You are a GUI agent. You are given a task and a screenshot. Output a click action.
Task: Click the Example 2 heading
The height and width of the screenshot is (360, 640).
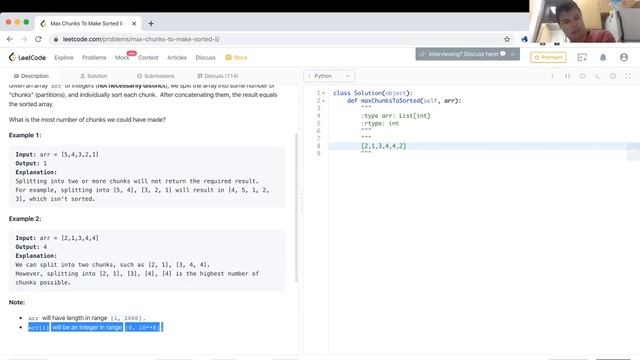[x=25, y=219]
